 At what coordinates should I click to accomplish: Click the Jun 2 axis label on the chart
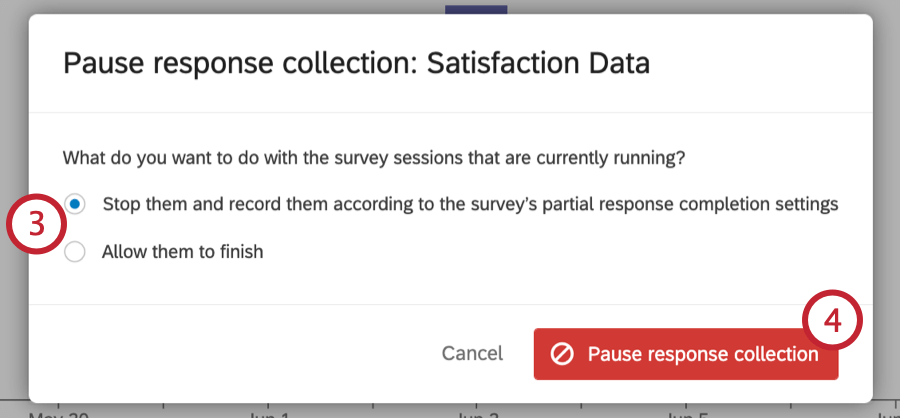[x=476, y=413]
